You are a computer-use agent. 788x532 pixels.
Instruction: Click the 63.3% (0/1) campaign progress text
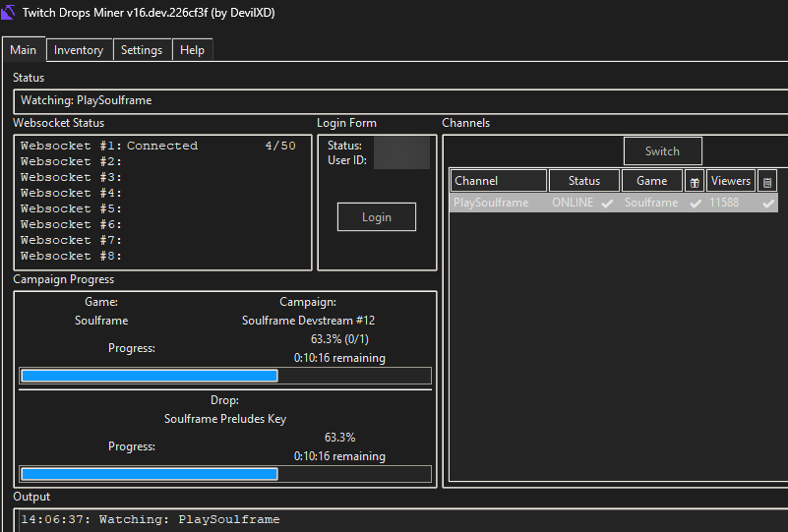pyautogui.click(x=339, y=339)
